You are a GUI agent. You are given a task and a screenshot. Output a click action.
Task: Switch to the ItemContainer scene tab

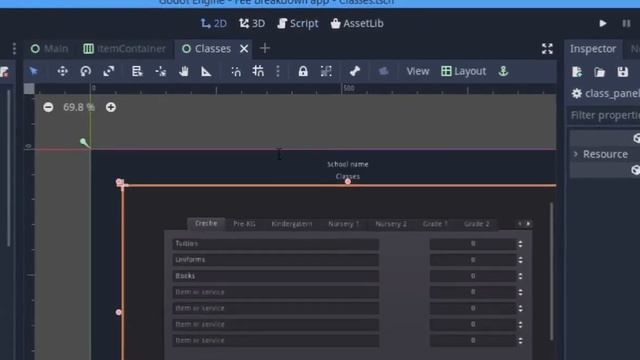click(124, 49)
